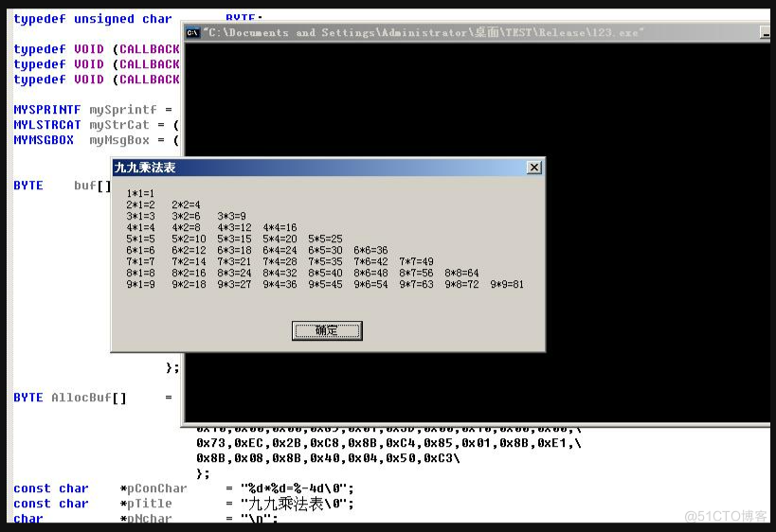Click MYMSGBOX type name in the editor
Viewport: 776px width, 532px height.
click(x=44, y=140)
